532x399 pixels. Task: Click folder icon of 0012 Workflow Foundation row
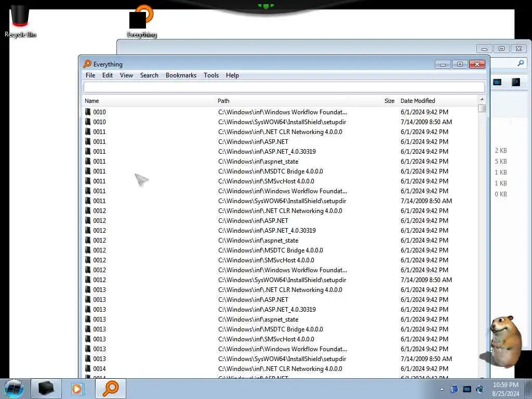point(88,270)
